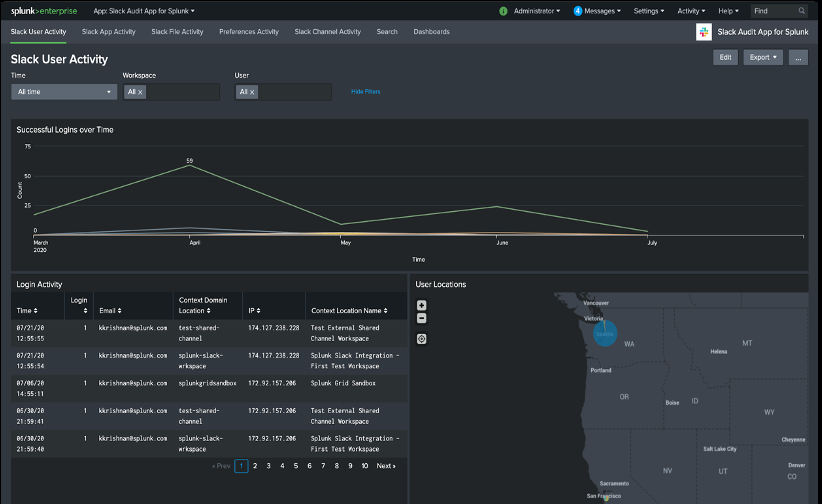The width and height of the screenshot is (822, 504).
Task: Open the Search tab
Action: click(387, 32)
